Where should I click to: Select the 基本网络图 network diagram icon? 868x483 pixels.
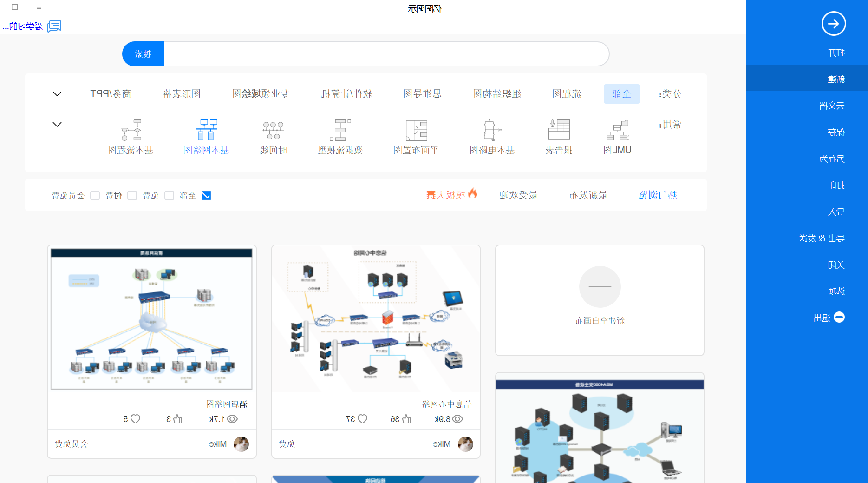click(207, 130)
